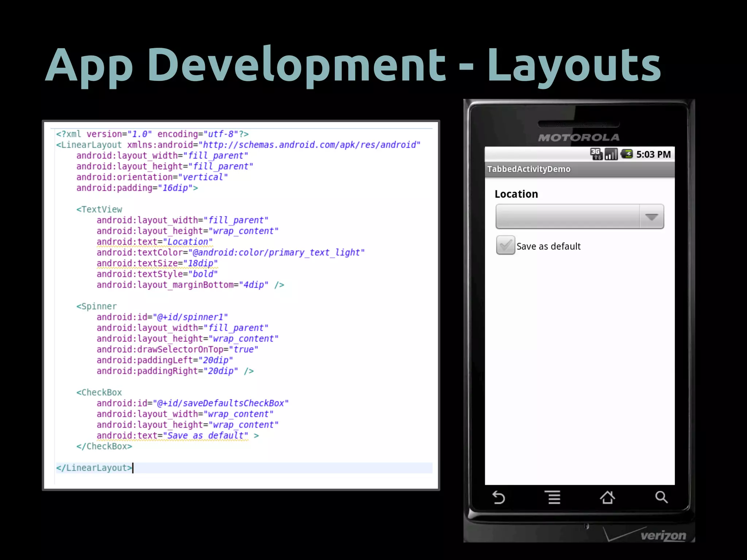Screen dimensions: 747x560
Task: Click the opening Spinner tag in code
Action: coord(97,306)
